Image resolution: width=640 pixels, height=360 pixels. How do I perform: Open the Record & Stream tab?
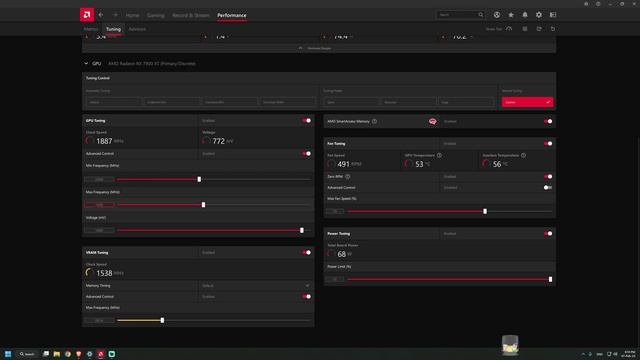pyautogui.click(x=191, y=15)
